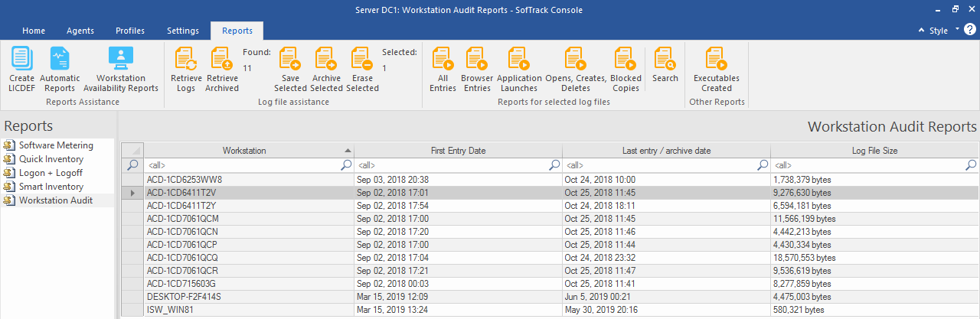Click Software Metering report icon

pyautogui.click(x=10, y=145)
